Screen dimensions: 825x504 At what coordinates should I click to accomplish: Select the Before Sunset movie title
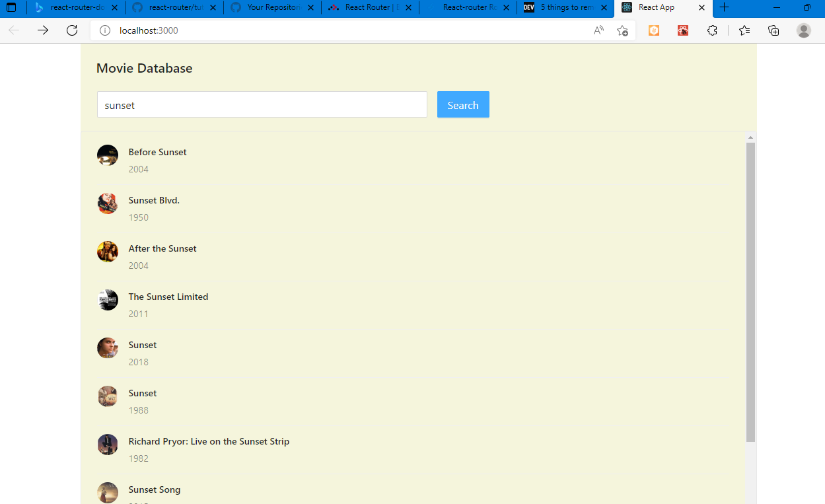(157, 152)
